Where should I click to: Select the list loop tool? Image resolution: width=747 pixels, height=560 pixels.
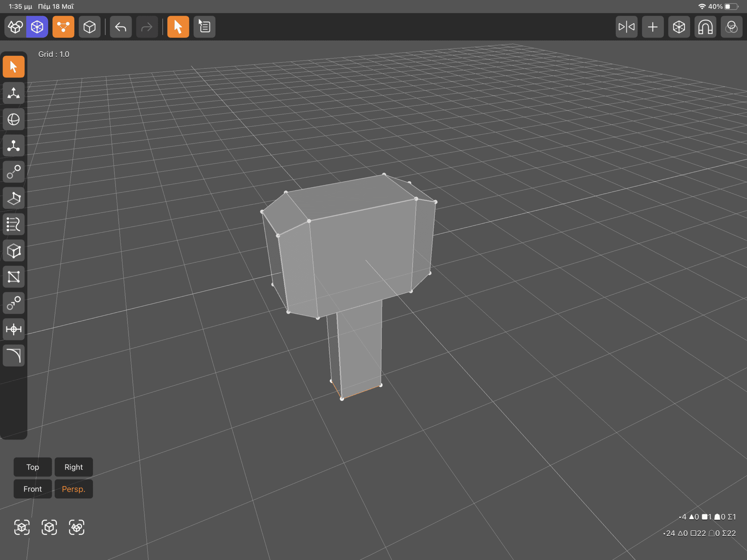point(14,224)
